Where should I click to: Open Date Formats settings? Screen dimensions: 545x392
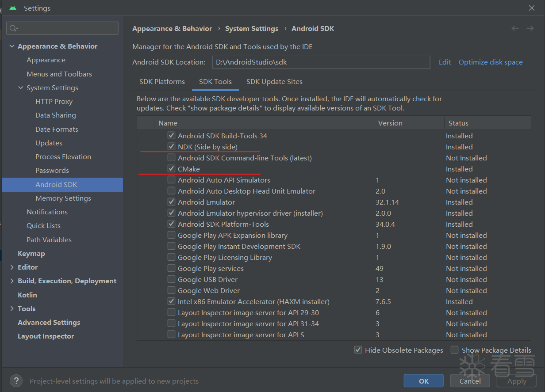coord(57,129)
